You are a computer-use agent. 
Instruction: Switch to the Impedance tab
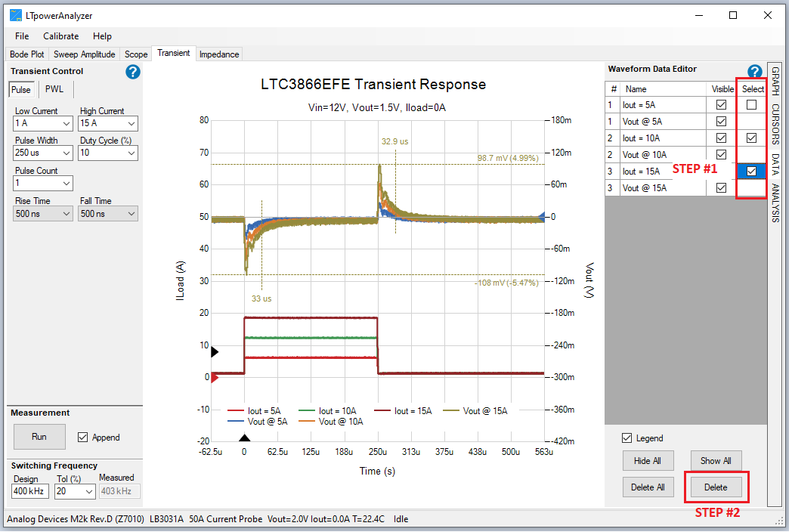click(x=218, y=54)
